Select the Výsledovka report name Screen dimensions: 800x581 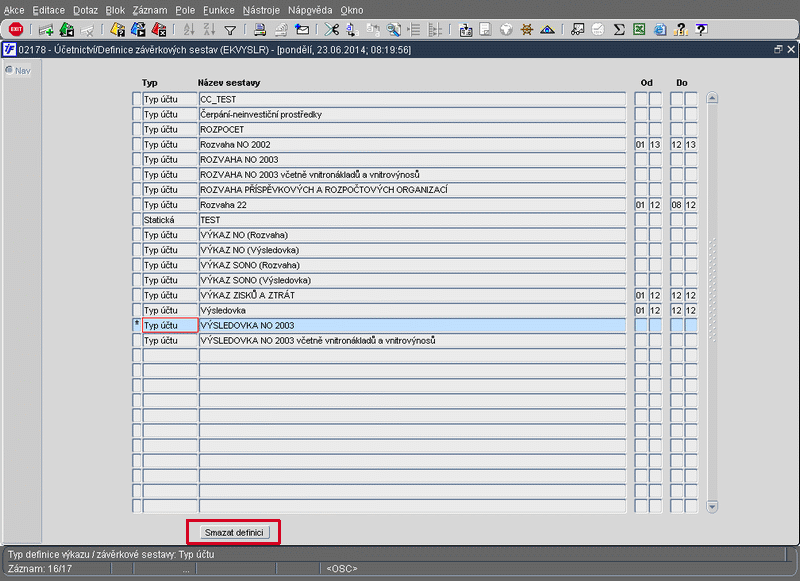[x=412, y=310]
